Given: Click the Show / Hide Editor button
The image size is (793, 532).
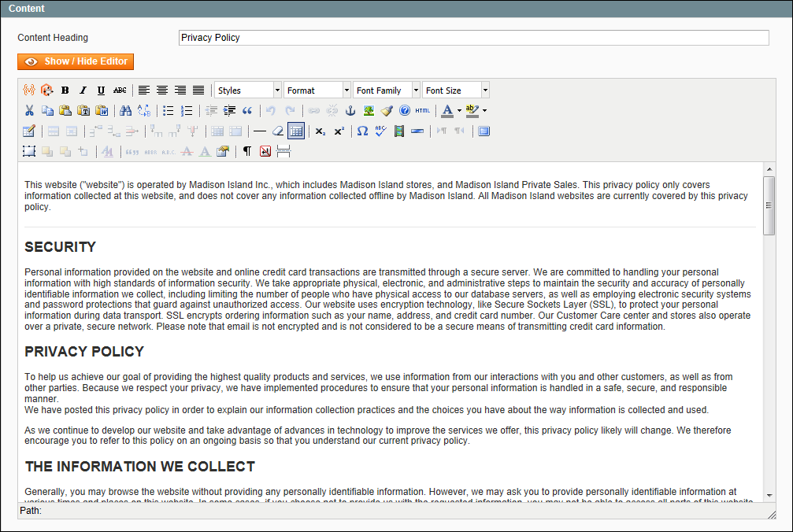Looking at the screenshot, I should [x=76, y=61].
